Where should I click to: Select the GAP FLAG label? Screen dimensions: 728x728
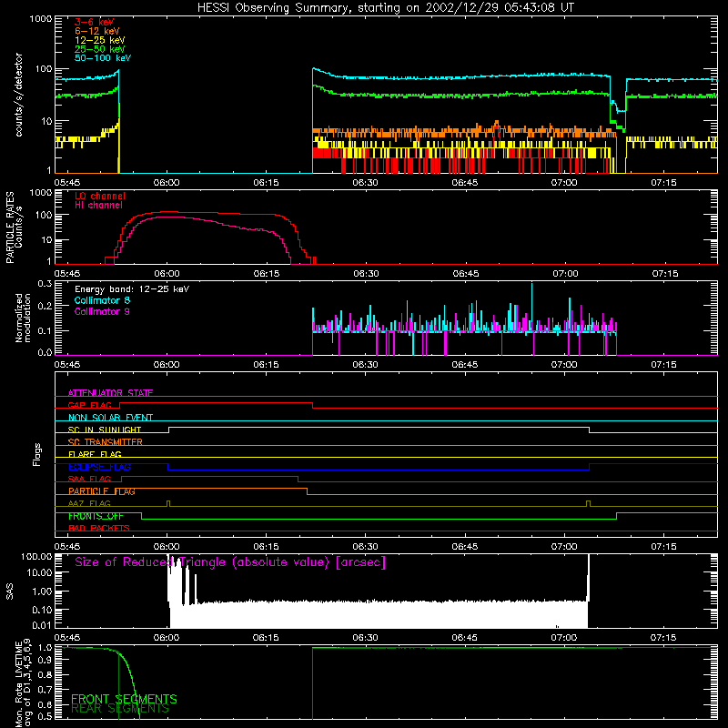coord(89,405)
